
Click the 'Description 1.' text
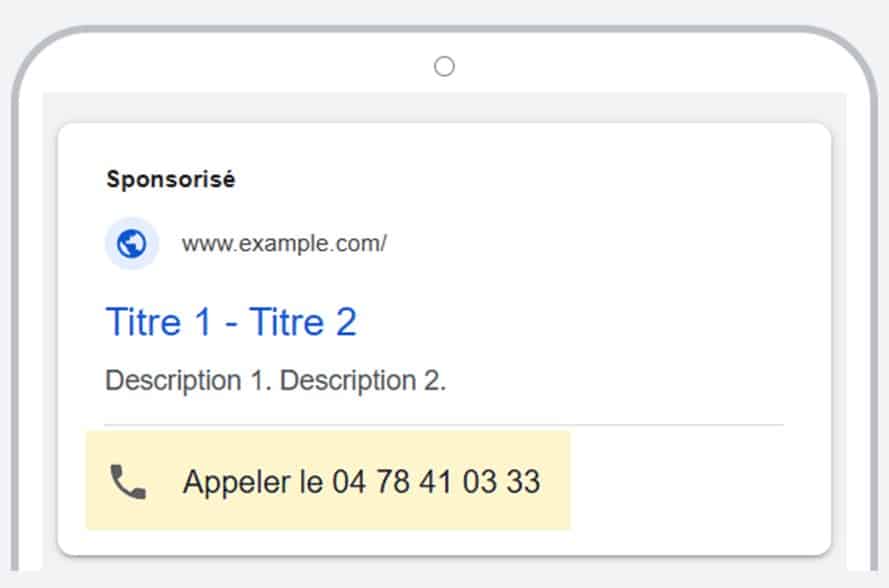(x=189, y=380)
